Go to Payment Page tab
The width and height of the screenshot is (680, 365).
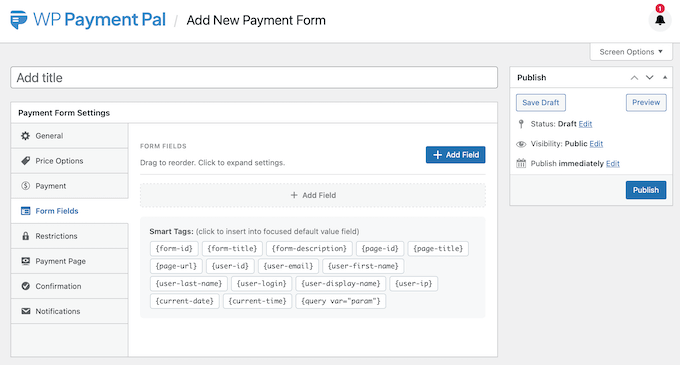[69, 261]
